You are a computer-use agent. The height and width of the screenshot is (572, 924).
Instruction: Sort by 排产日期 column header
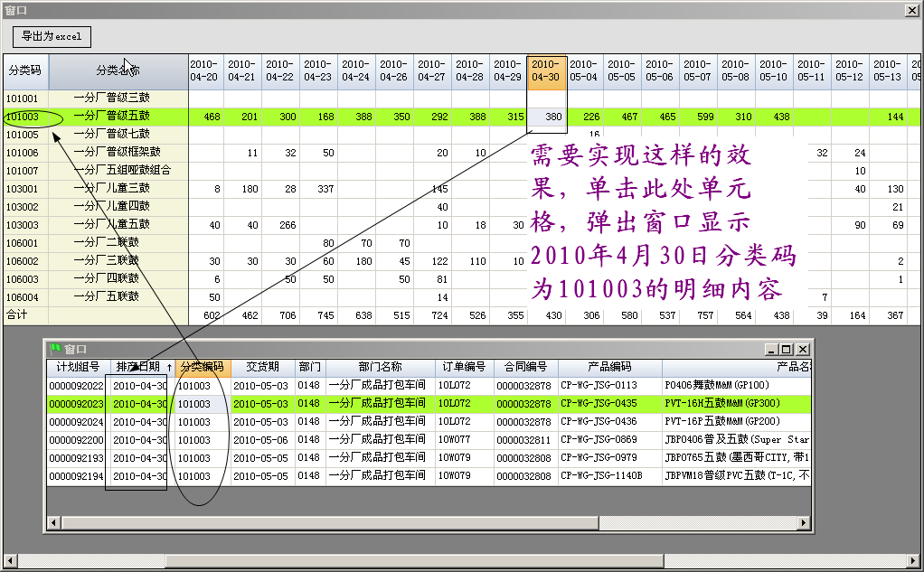[143, 367]
